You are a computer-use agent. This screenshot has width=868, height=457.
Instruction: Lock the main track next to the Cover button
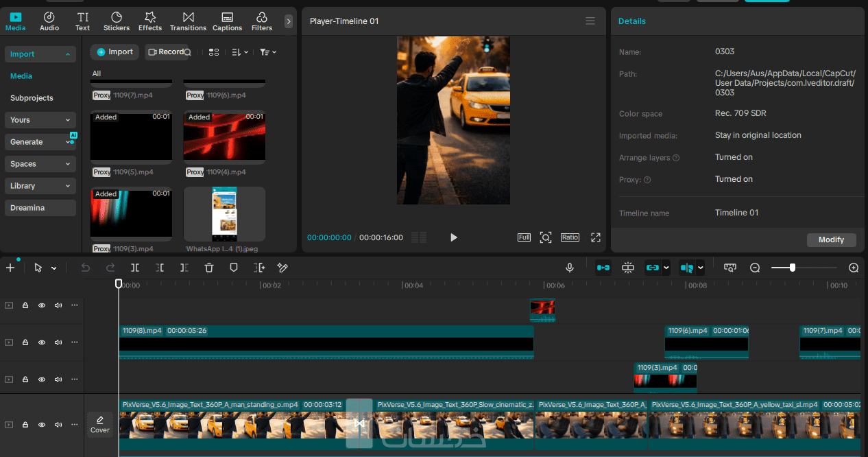click(x=25, y=425)
